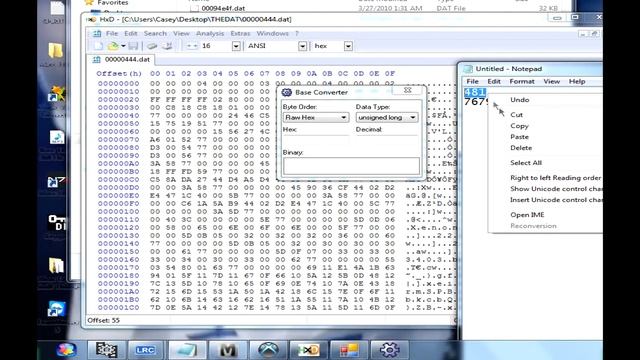Choose Undo in Notepad context menu

(x=520, y=100)
